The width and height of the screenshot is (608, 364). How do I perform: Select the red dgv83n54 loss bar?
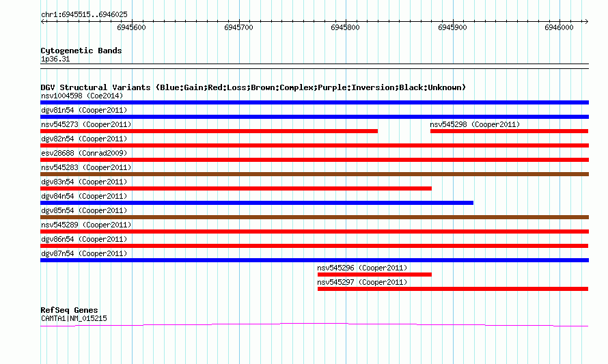236,188
